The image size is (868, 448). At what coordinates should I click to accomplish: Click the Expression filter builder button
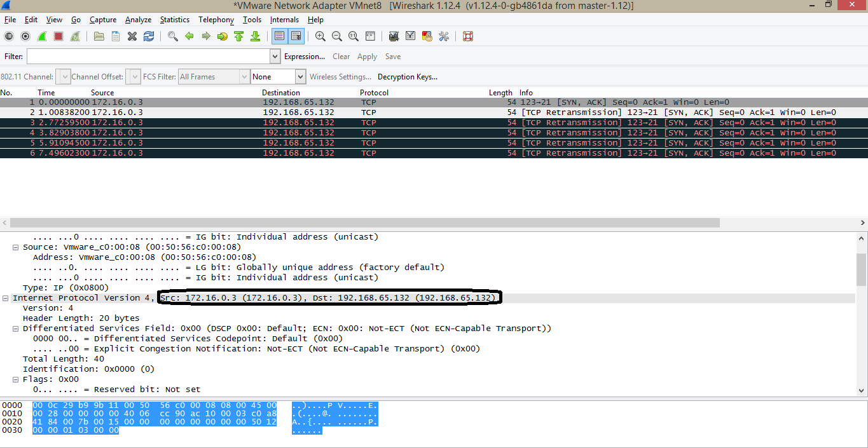coord(305,56)
